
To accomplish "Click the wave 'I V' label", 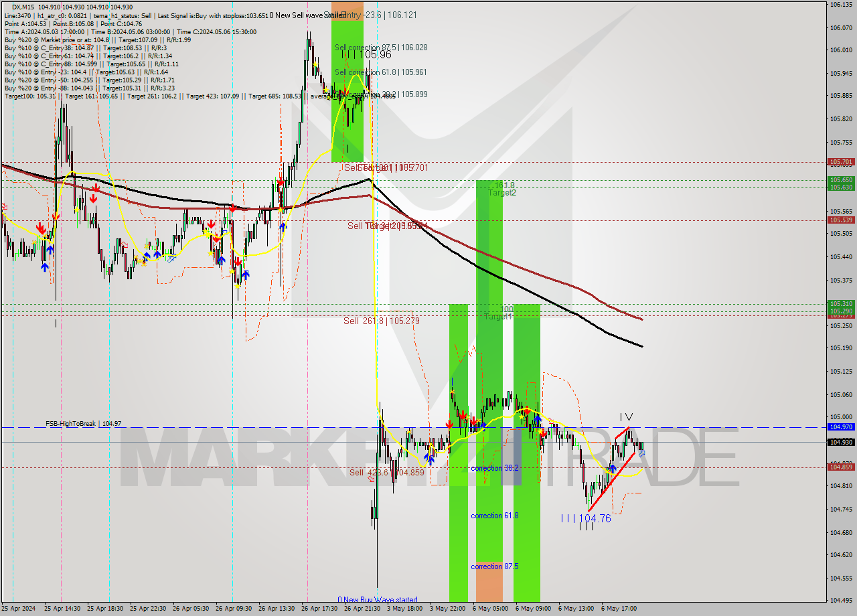I will [x=625, y=418].
